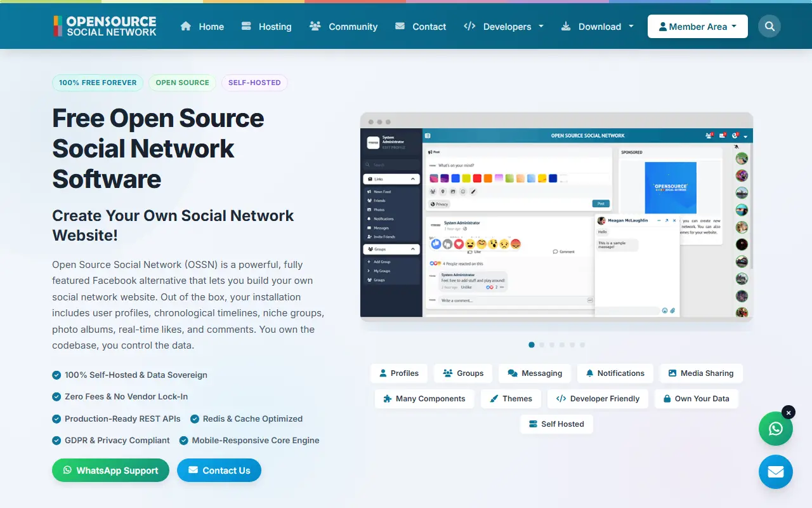Open the Contact nav link
This screenshot has height=508, width=812.
(421, 27)
